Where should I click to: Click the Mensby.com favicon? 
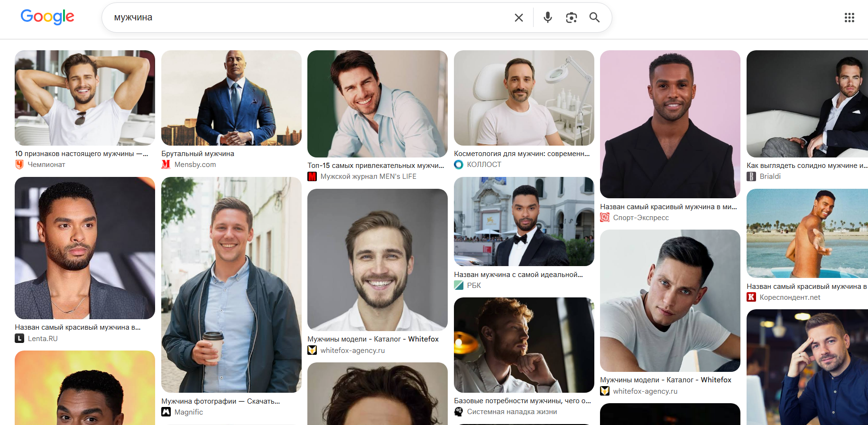(166, 165)
